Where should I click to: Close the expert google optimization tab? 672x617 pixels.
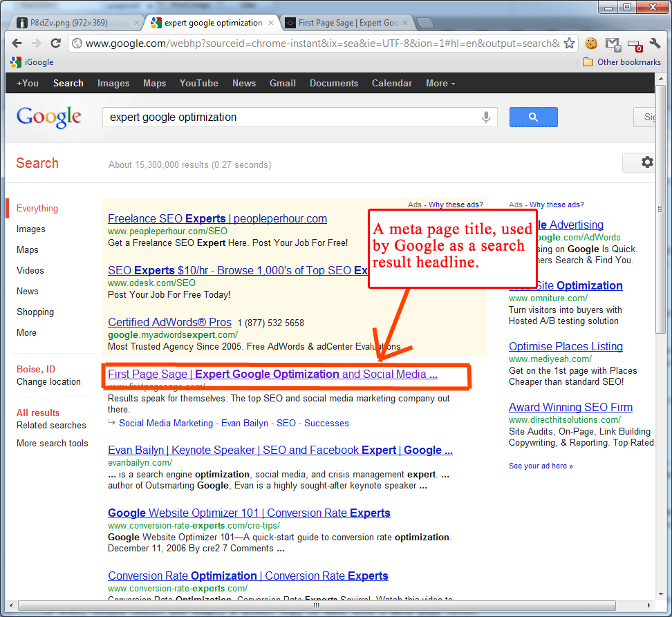click(271, 23)
